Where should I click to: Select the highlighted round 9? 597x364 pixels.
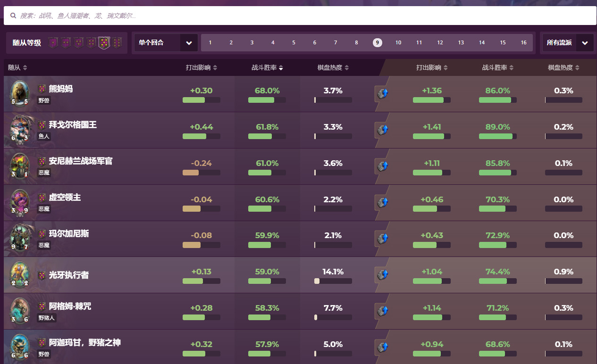(377, 43)
